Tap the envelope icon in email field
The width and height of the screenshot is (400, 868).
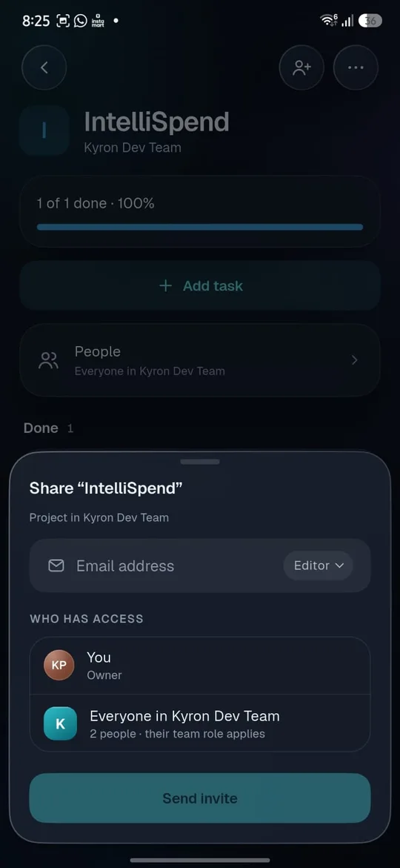[x=56, y=566]
